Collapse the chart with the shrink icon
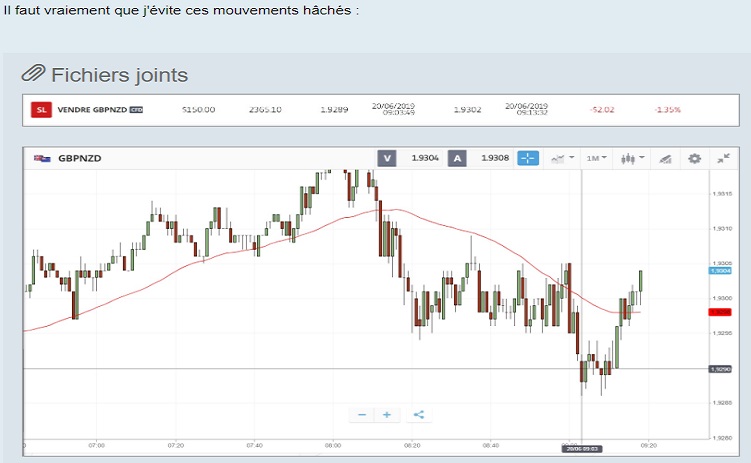This screenshot has width=751, height=463. pos(723,158)
